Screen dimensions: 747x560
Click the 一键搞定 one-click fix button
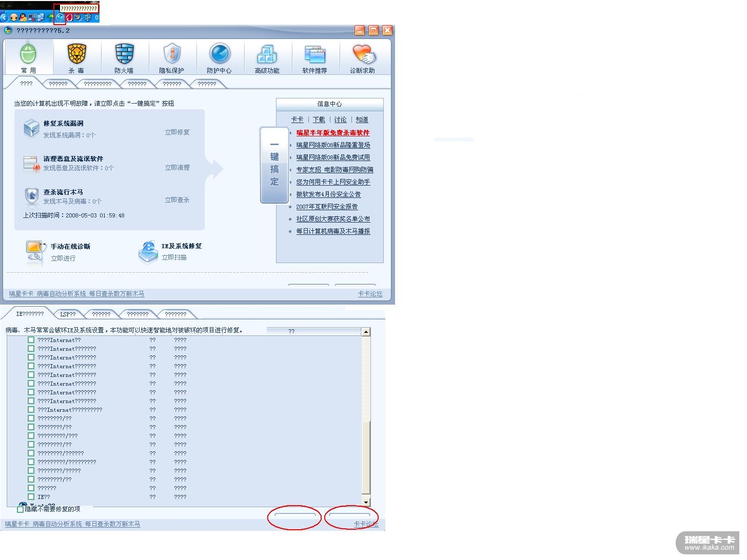click(x=274, y=165)
